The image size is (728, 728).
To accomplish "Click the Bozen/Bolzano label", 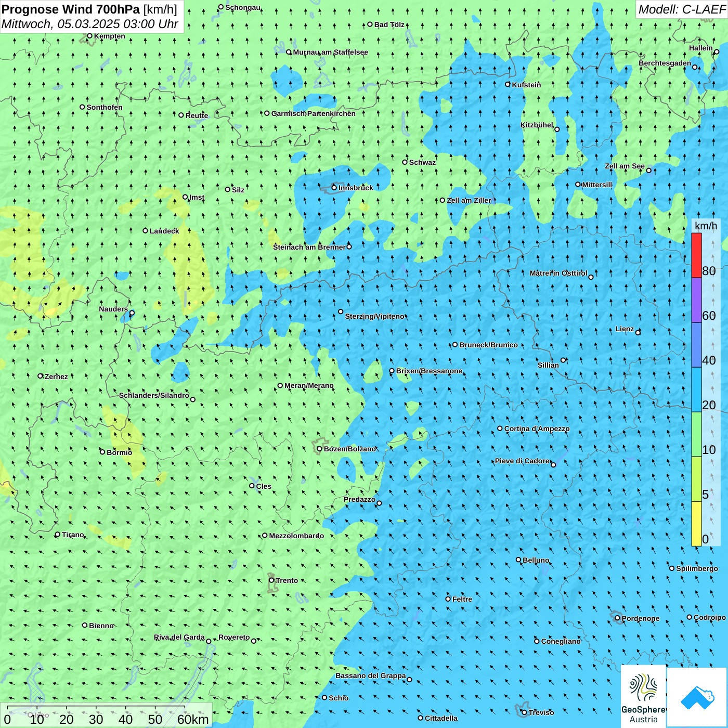I will point(349,449).
